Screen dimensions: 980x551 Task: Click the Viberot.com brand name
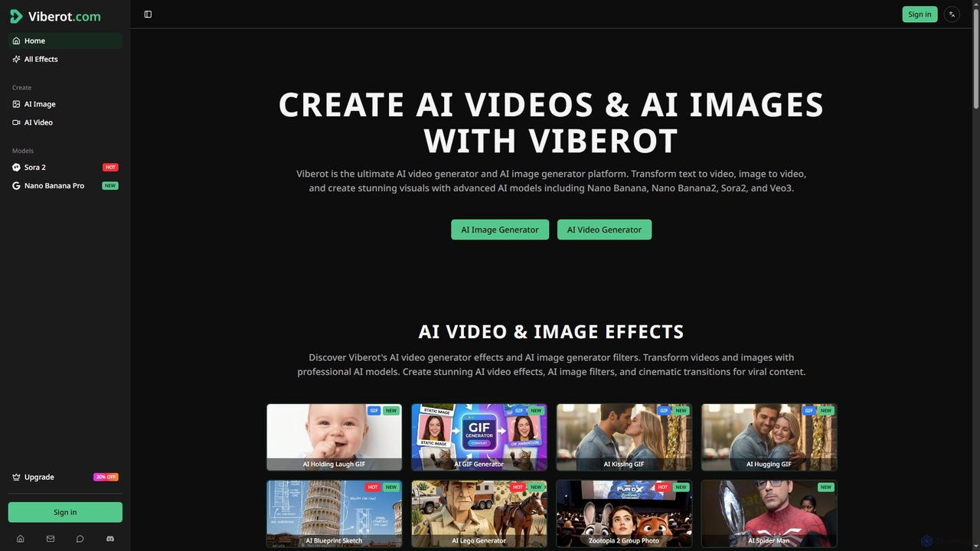[x=64, y=16]
